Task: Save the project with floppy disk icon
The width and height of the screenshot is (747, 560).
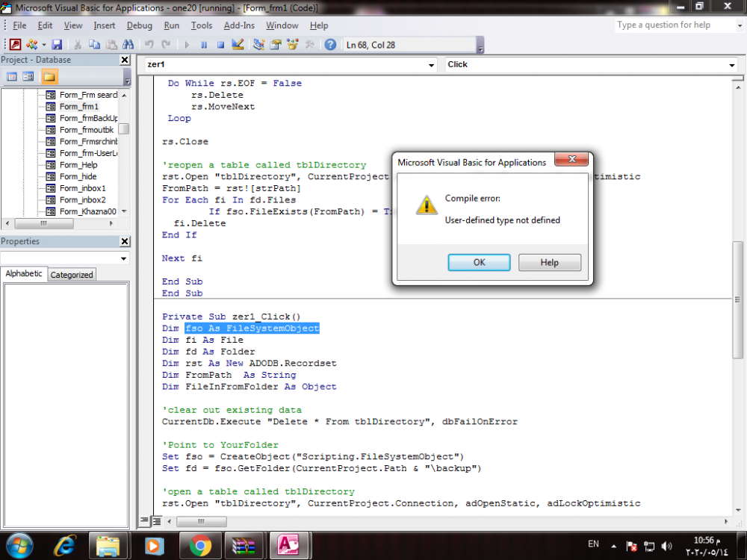Action: (57, 44)
